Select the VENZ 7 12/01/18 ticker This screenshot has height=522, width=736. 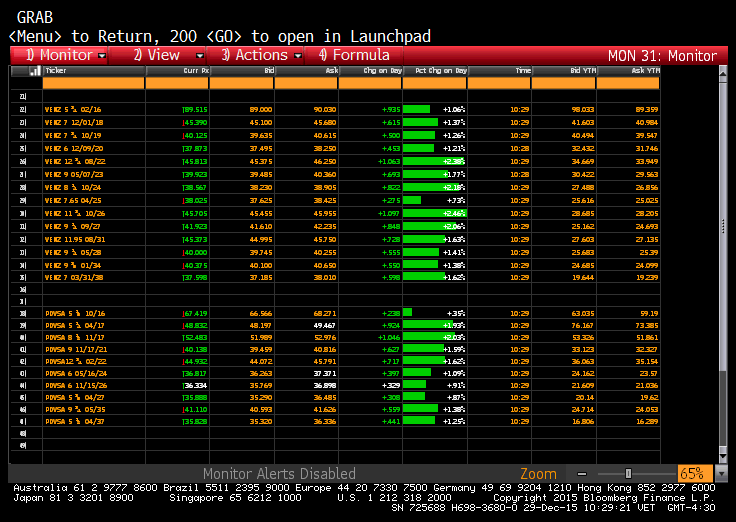tap(74, 123)
